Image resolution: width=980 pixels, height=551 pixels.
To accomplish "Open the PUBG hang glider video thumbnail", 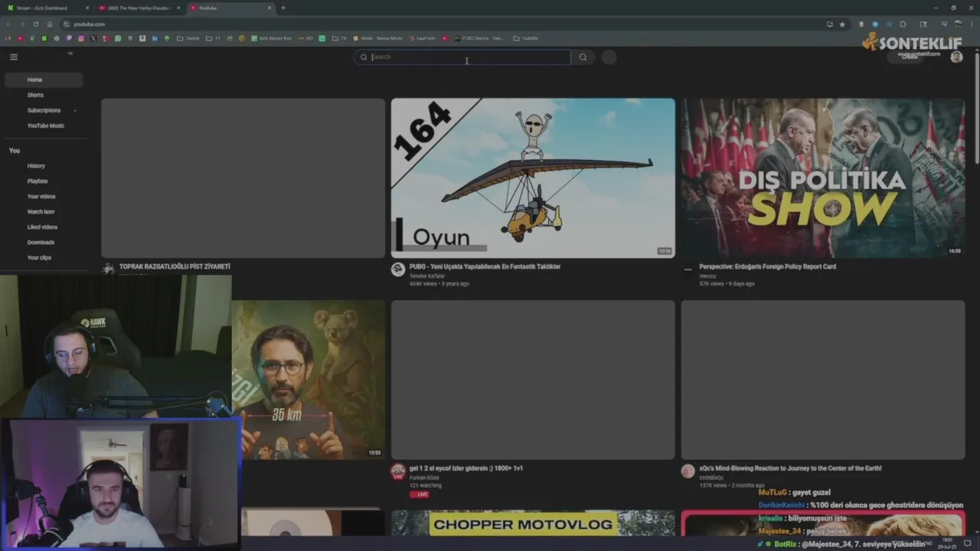I will (533, 178).
